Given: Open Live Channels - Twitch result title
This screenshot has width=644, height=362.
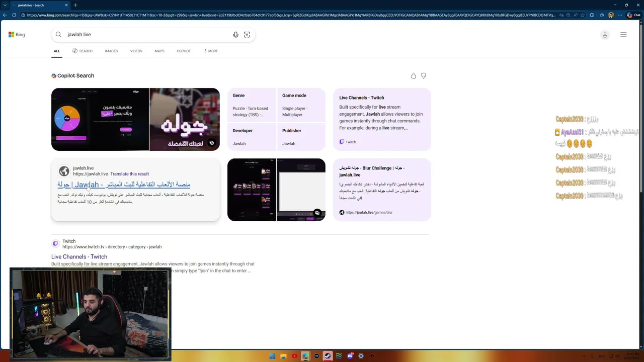Looking at the screenshot, I should point(79,257).
